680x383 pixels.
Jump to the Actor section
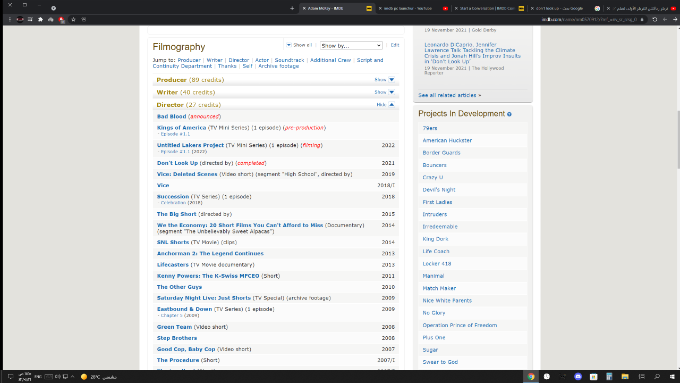262,60
